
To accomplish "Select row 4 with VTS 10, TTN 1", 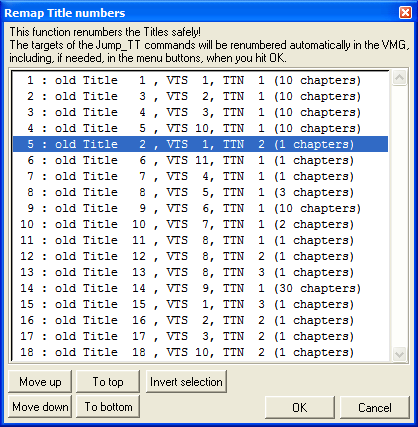I will pyautogui.click(x=200, y=128).
